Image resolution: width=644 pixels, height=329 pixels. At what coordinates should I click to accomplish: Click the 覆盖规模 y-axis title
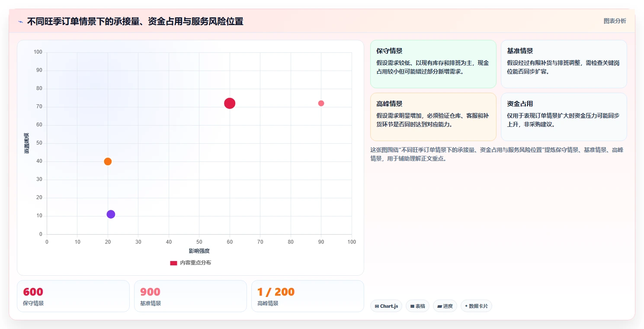(x=26, y=143)
